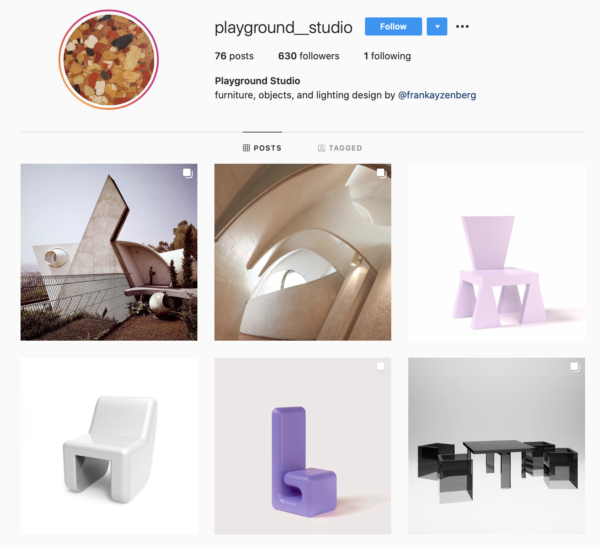Click the posts grid icon

[x=246, y=148]
